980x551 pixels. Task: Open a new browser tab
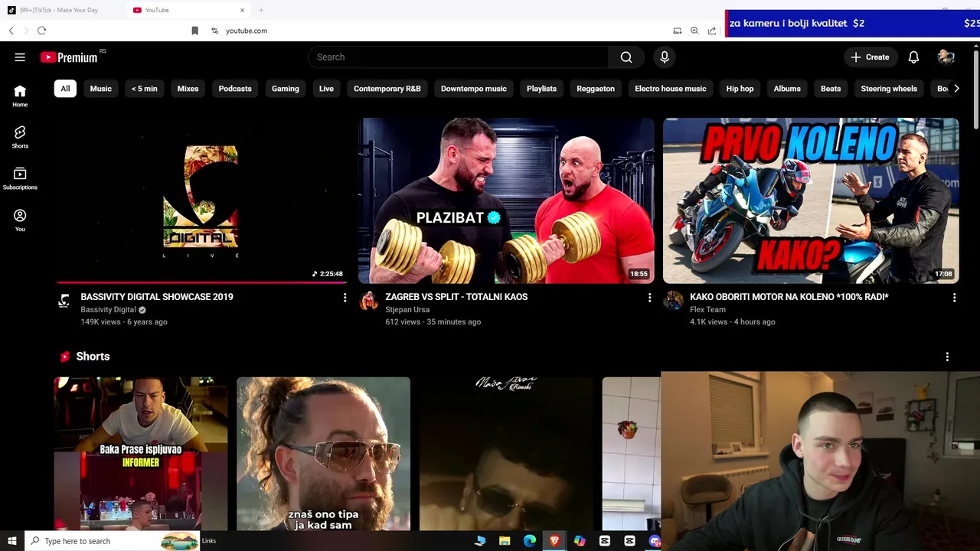point(261,10)
